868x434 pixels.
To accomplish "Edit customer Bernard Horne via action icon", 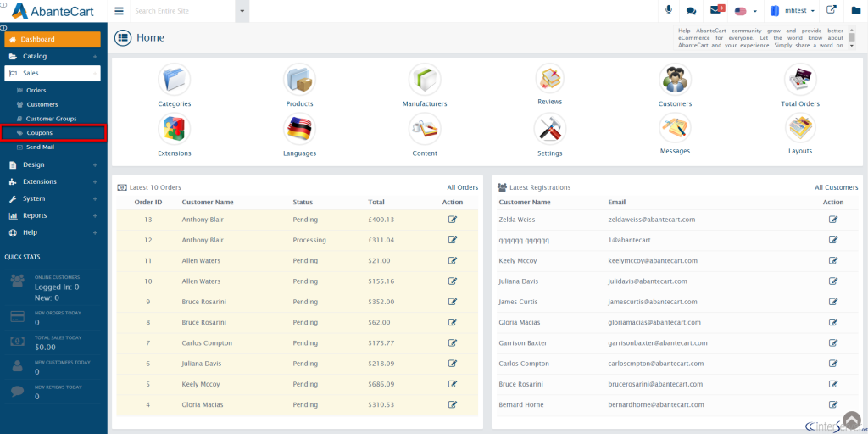I will (833, 404).
